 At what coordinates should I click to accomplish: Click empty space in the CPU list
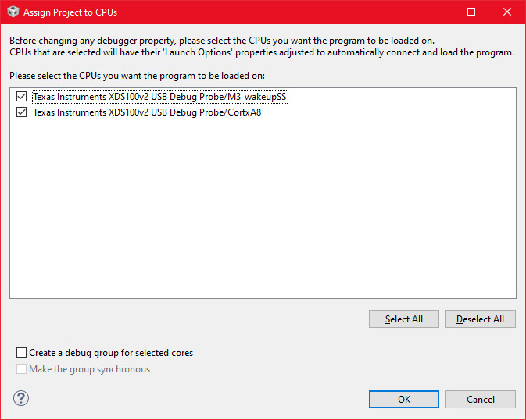pyautogui.click(x=263, y=211)
